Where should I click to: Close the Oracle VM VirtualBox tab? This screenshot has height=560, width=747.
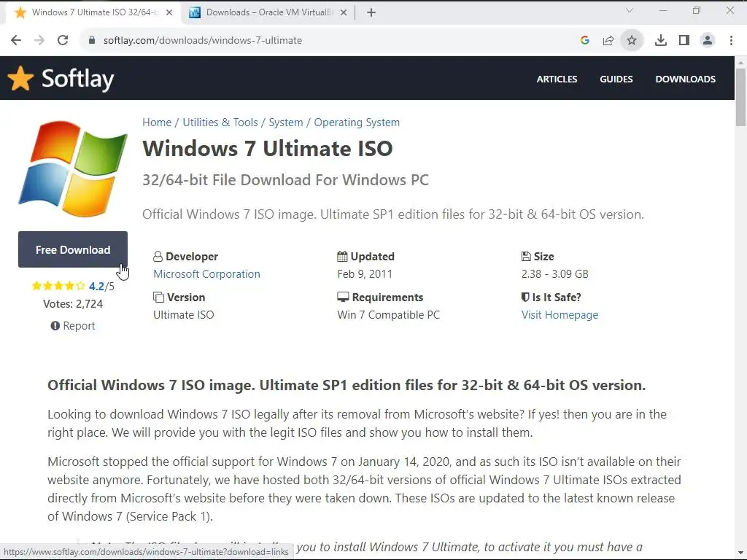click(x=344, y=13)
